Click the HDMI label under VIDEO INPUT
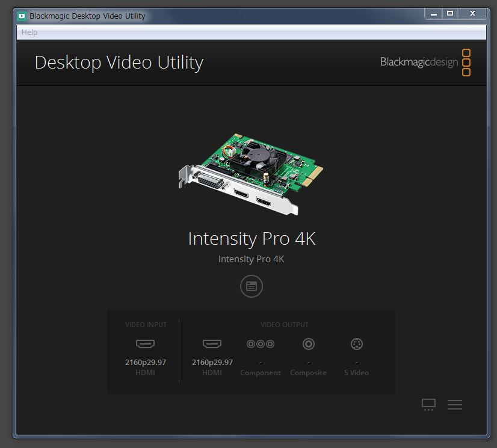Screen dimensions: 497x448 145,373
